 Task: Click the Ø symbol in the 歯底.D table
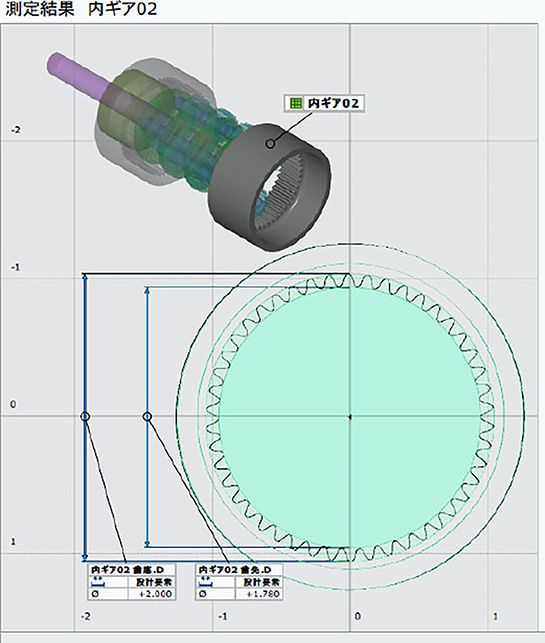pos(95,594)
